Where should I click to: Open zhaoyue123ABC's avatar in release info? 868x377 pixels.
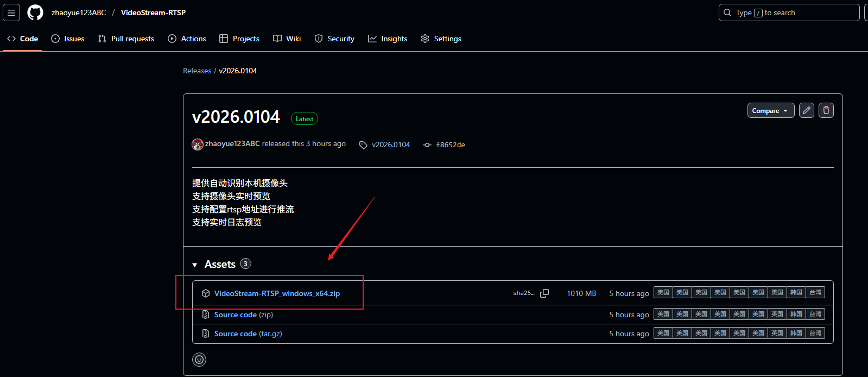point(198,144)
